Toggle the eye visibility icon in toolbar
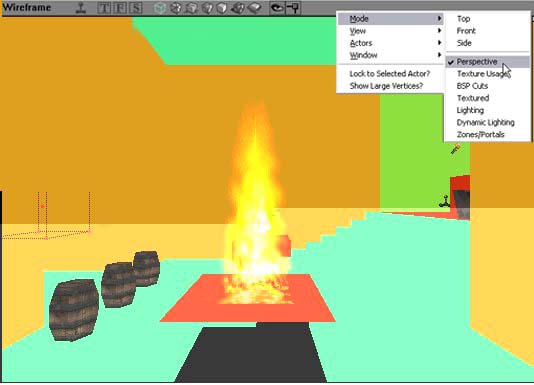Screen dimensions: 534x385 pyautogui.click(x=277, y=8)
